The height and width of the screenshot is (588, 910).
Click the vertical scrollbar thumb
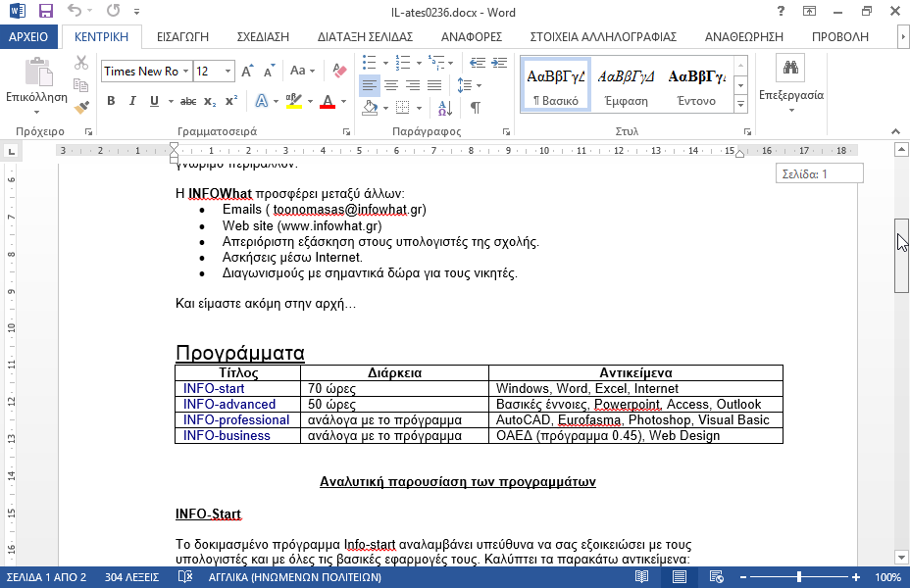901,256
